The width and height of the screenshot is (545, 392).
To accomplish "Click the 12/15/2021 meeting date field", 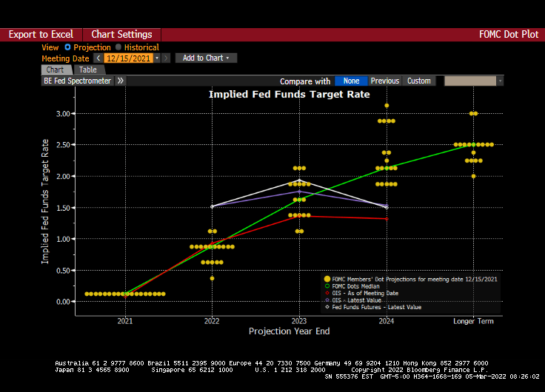I will (x=127, y=58).
